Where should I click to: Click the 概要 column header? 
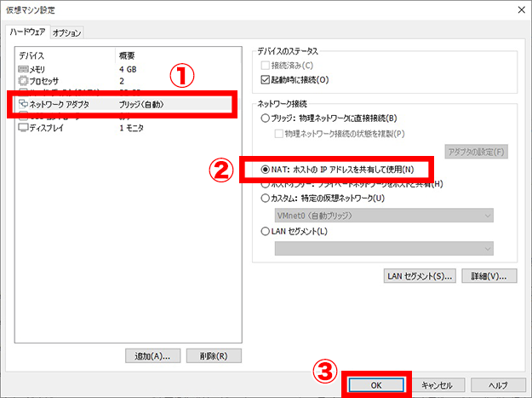tap(127, 55)
